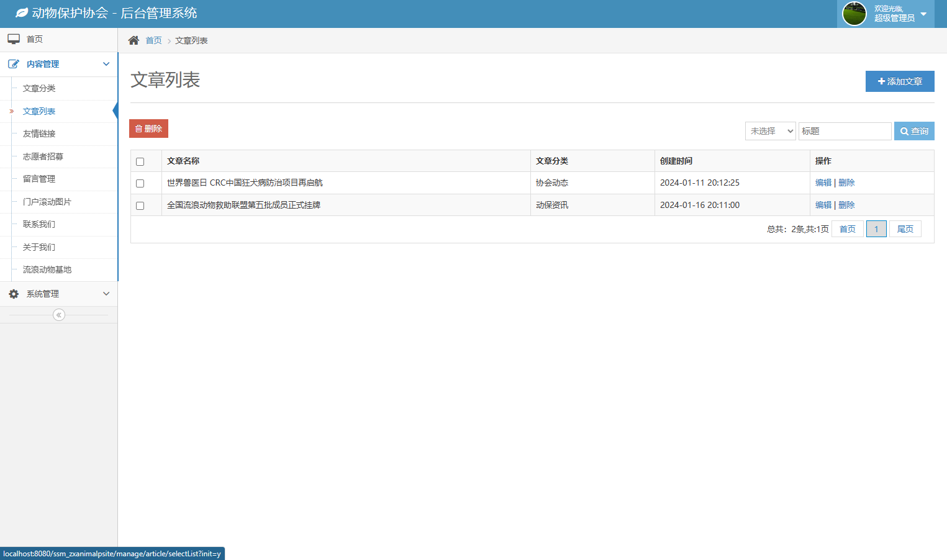The width and height of the screenshot is (947, 560).
Task: Open 文章分类 in sidebar
Action: (39, 88)
